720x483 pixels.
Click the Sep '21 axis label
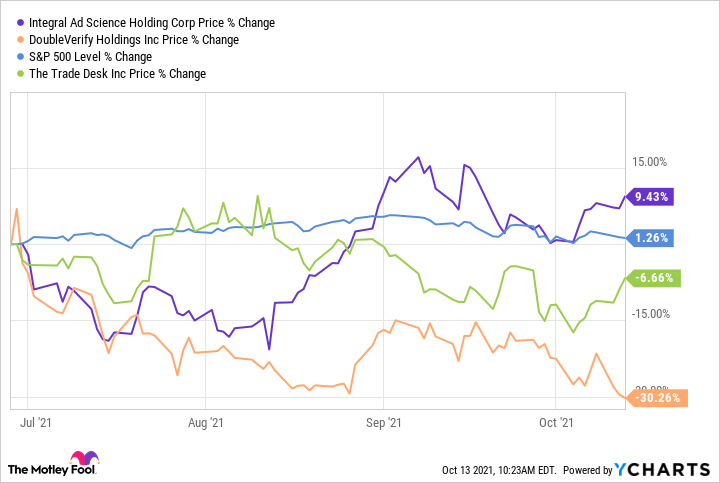click(x=385, y=424)
